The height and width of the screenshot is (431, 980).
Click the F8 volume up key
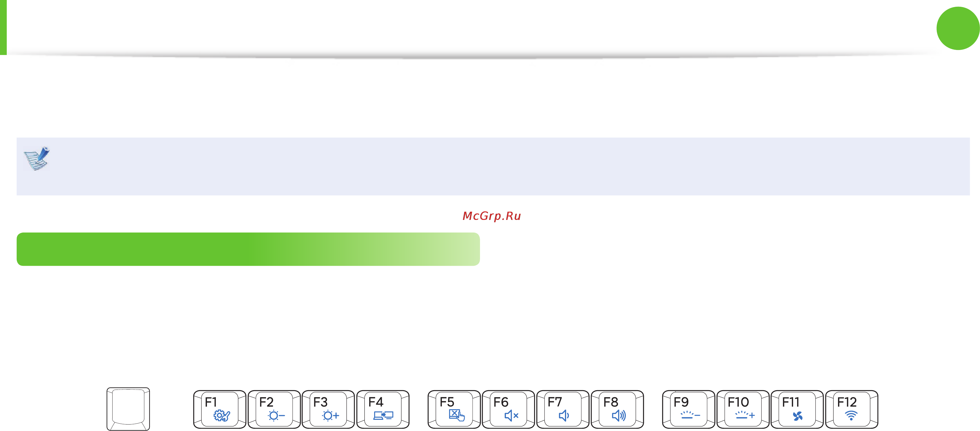[617, 409]
